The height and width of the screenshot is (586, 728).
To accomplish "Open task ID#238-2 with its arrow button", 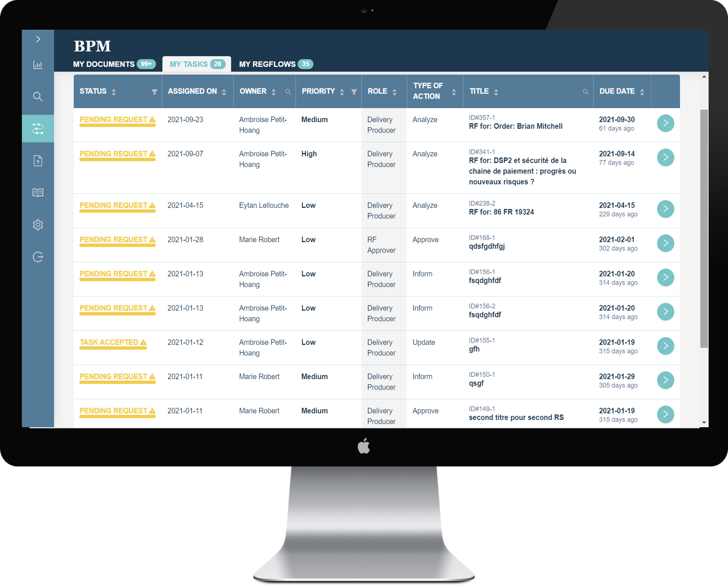I will 665,209.
